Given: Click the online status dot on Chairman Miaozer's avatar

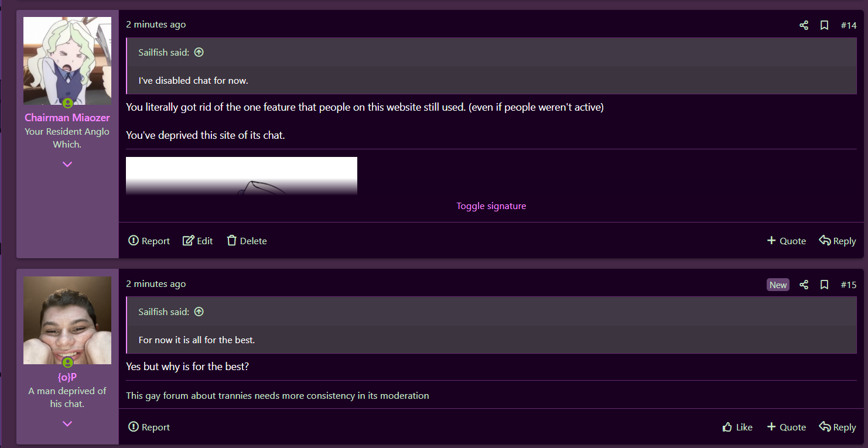Looking at the screenshot, I should (x=68, y=104).
